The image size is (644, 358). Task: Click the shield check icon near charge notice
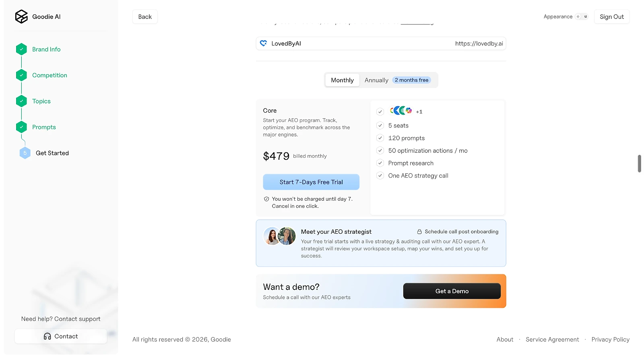pyautogui.click(x=266, y=199)
